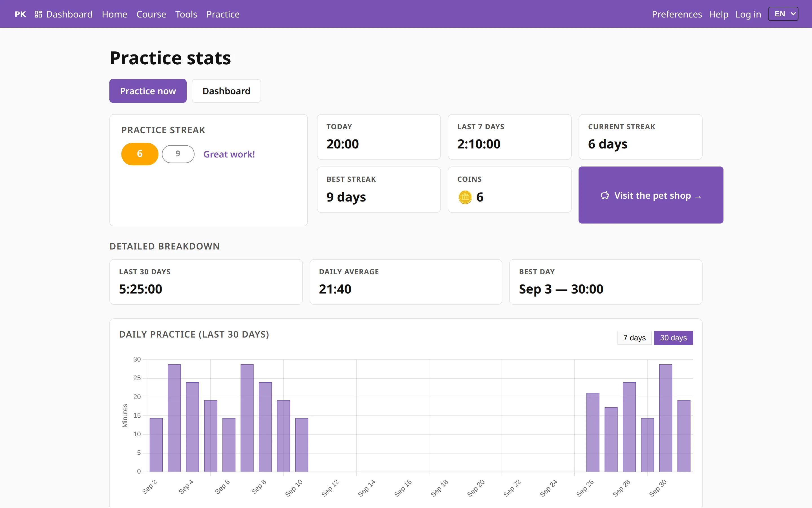812x508 pixels.
Task: Go to Preferences
Action: pos(676,14)
